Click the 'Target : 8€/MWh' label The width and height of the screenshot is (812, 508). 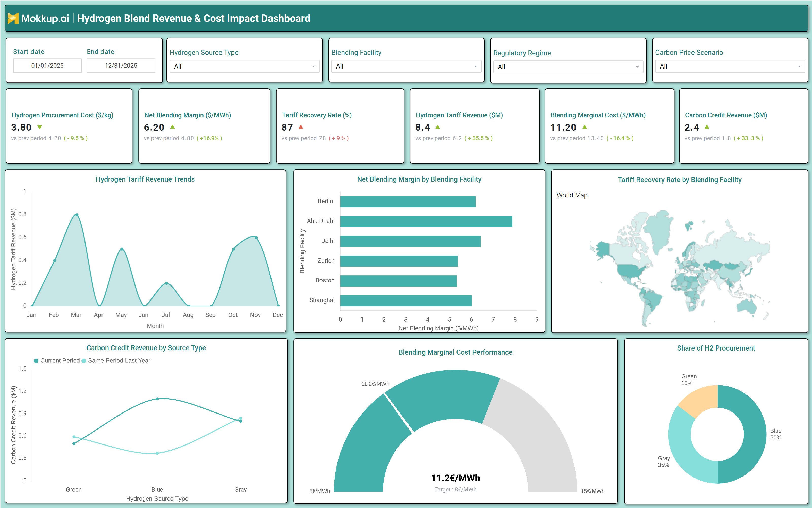[455, 489]
